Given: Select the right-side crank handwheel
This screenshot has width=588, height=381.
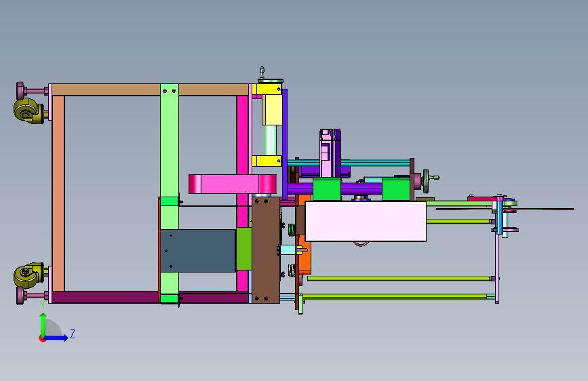Looking at the screenshot, I should click(426, 181).
